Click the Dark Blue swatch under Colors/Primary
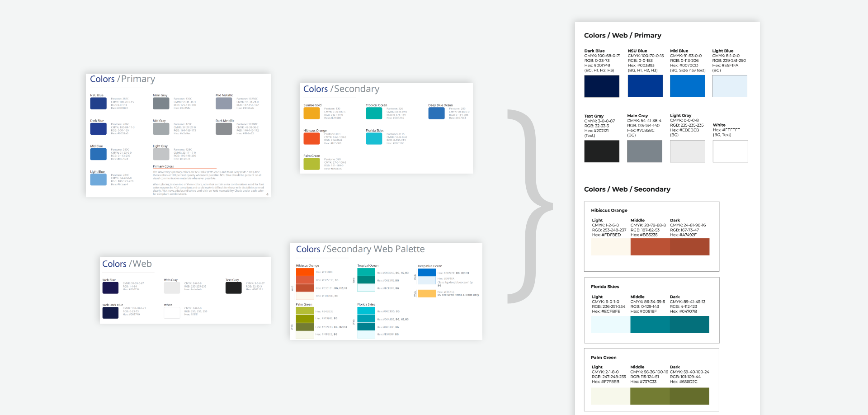868x415 pixels. [99, 128]
